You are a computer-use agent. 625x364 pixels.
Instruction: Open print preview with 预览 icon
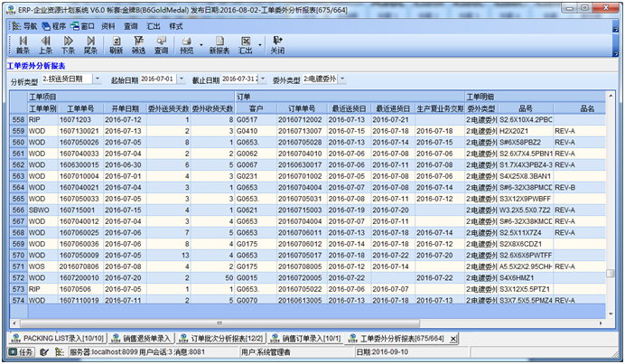tap(187, 45)
